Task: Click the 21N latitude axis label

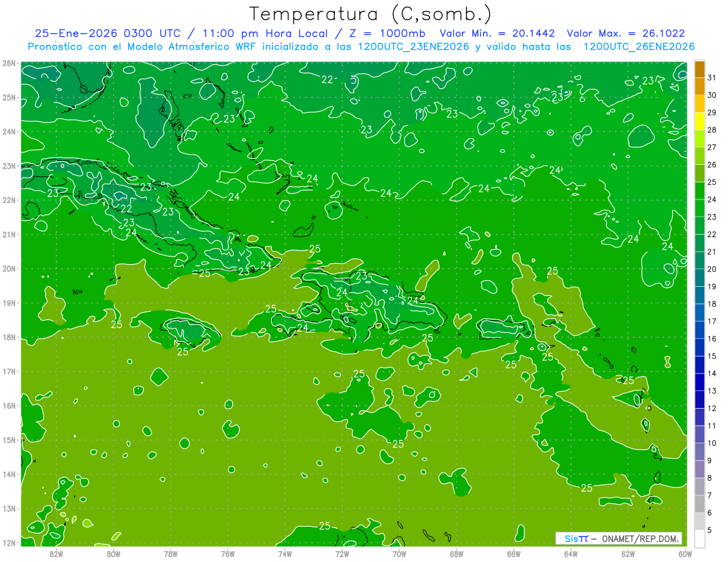Action: click(x=8, y=235)
